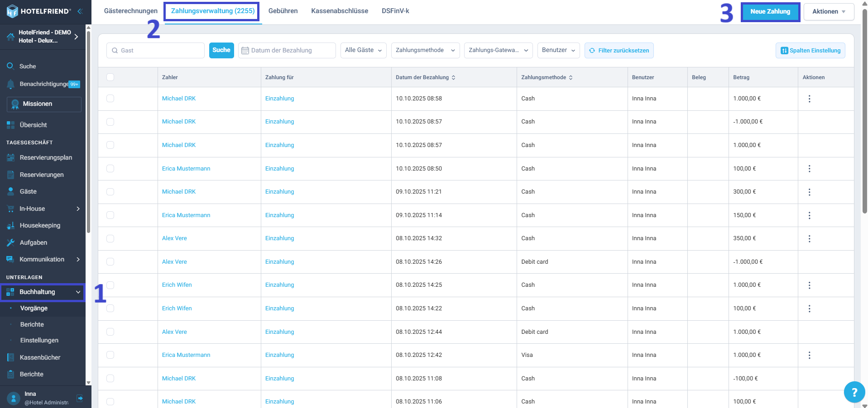This screenshot has height=408, width=868.
Task: Click the Benachrichtigungen bell icon
Action: pos(10,84)
